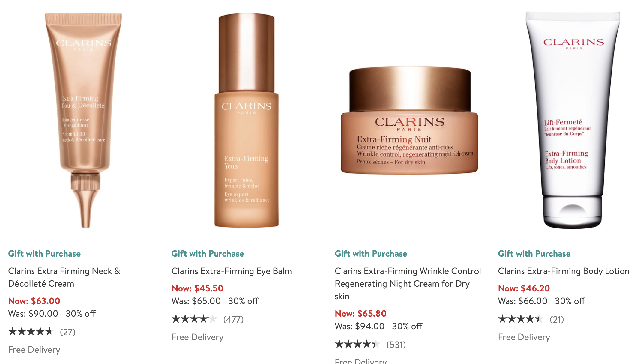640x364 pixels.
Task: Click the Now: $63.00 sale price
Action: pyautogui.click(x=34, y=301)
